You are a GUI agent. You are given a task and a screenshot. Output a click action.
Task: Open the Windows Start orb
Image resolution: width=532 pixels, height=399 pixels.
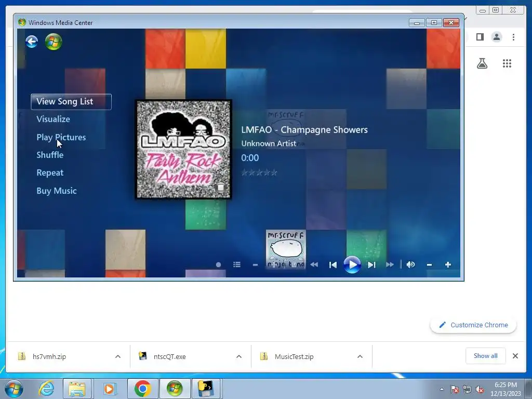[x=14, y=389]
